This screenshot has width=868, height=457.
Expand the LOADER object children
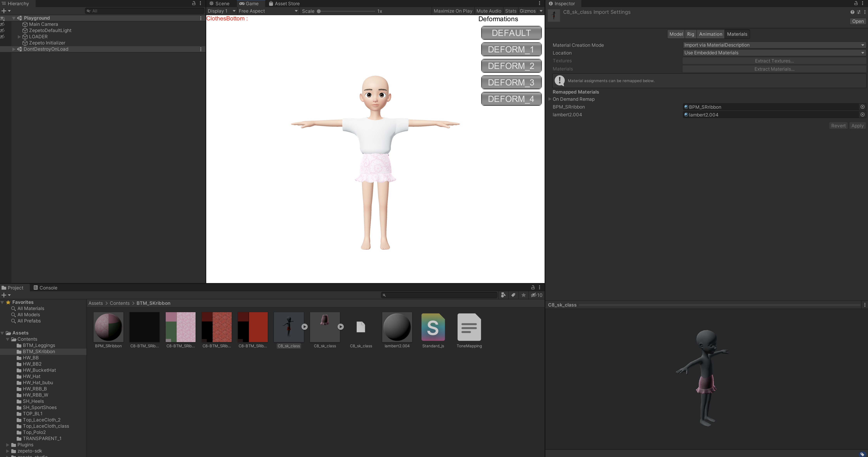(x=19, y=37)
